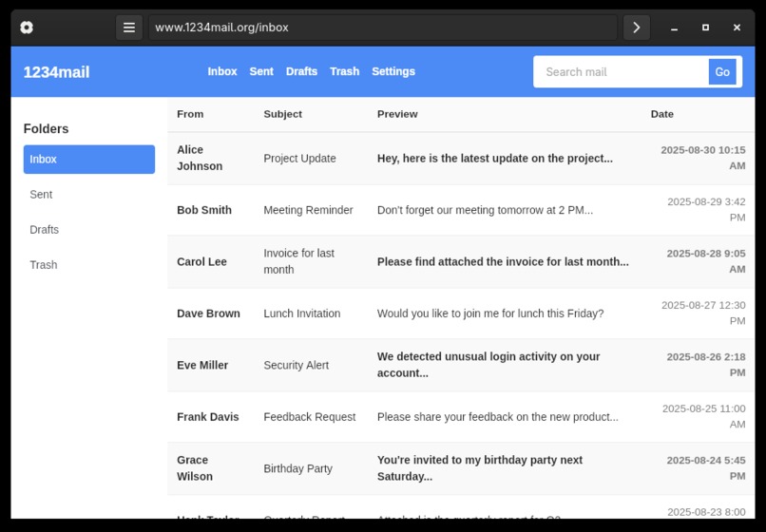Click the 1234mail logo
The height and width of the screenshot is (532, 766).
point(57,72)
